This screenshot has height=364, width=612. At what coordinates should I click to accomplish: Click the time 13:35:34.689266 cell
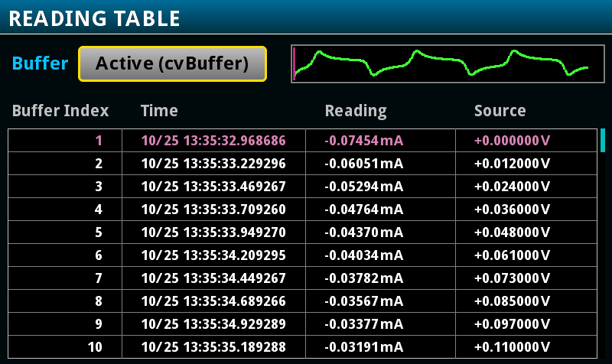pyautogui.click(x=213, y=301)
